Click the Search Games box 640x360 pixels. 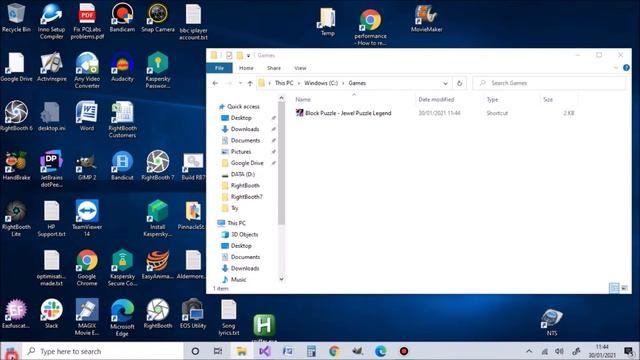point(549,83)
